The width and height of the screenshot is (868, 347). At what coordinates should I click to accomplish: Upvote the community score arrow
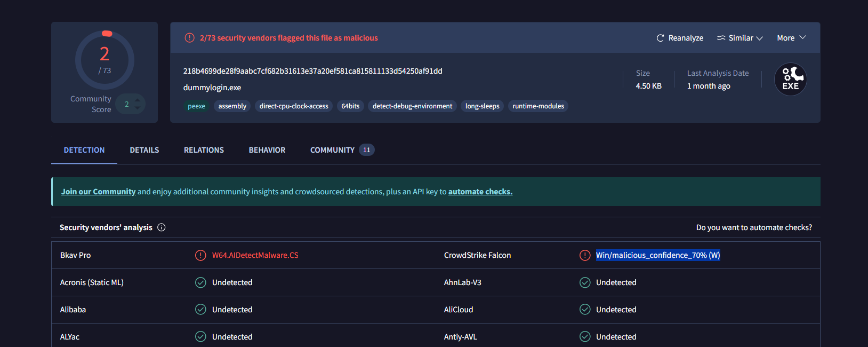point(138,100)
